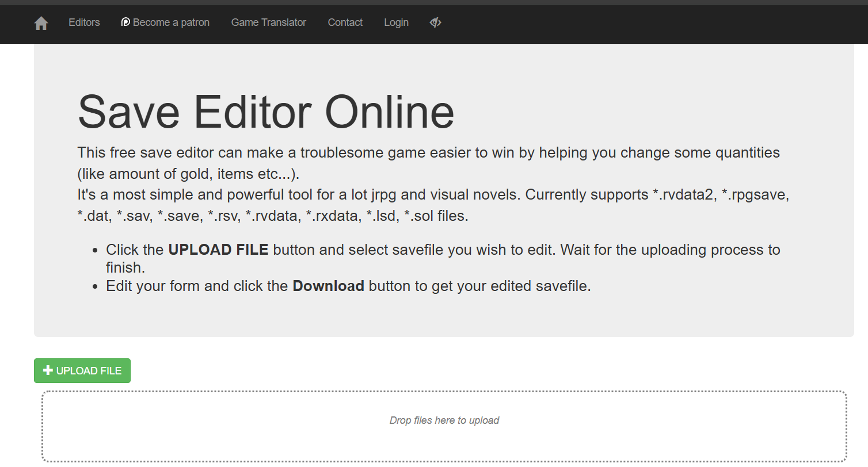Click the plus icon on the upload button

point(48,370)
